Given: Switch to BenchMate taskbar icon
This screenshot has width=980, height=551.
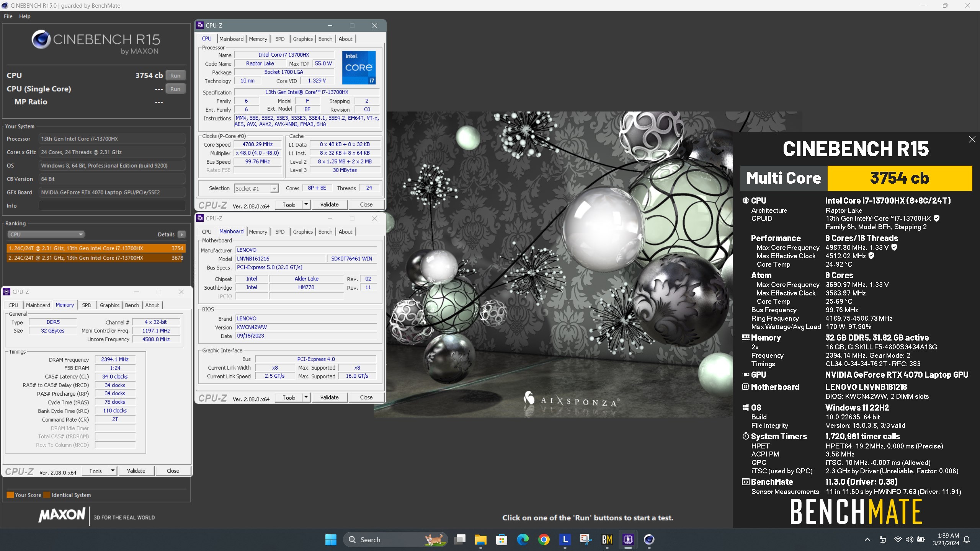Looking at the screenshot, I should point(607,540).
